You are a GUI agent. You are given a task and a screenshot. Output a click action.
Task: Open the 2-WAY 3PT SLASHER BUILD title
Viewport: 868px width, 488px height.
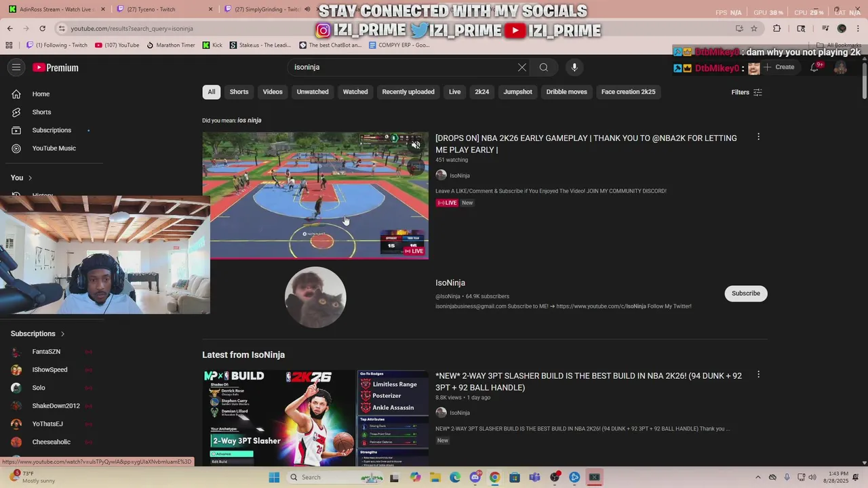(589, 382)
